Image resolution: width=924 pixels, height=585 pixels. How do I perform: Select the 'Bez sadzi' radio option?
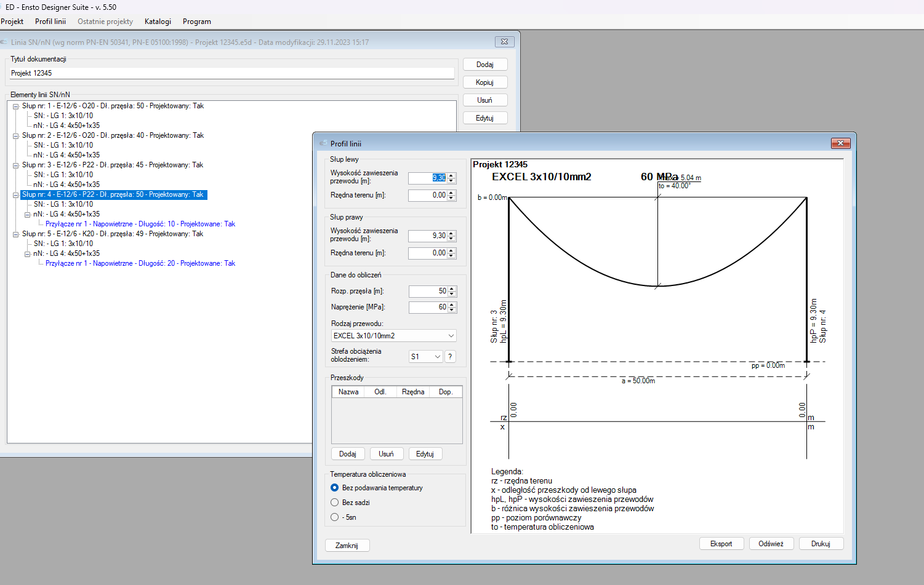335,503
